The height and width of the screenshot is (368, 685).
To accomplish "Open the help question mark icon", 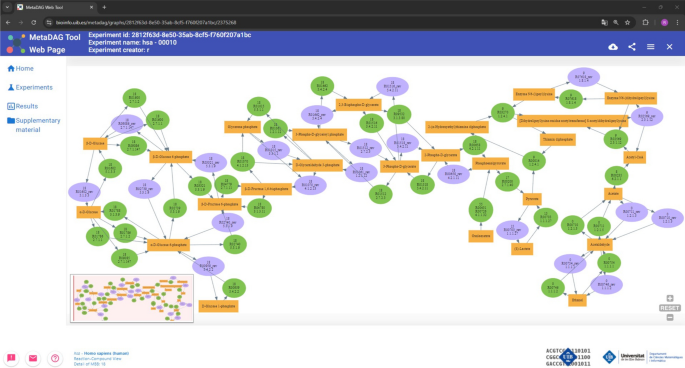I will [55, 358].
